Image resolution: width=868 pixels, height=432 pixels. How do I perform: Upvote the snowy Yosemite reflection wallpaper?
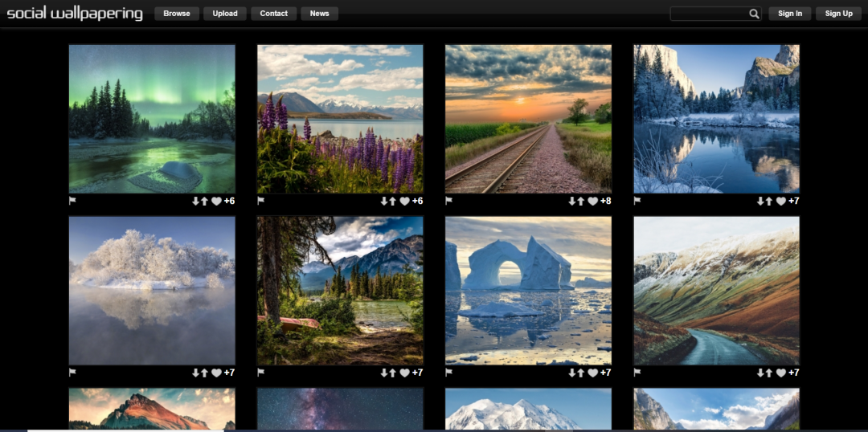pos(769,202)
